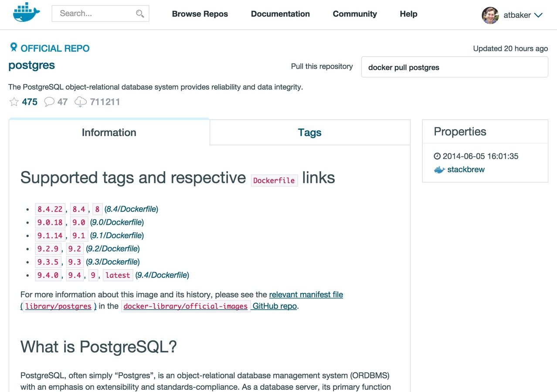The height and width of the screenshot is (392, 557).
Task: Open the Documentation menu item
Action: tap(280, 14)
